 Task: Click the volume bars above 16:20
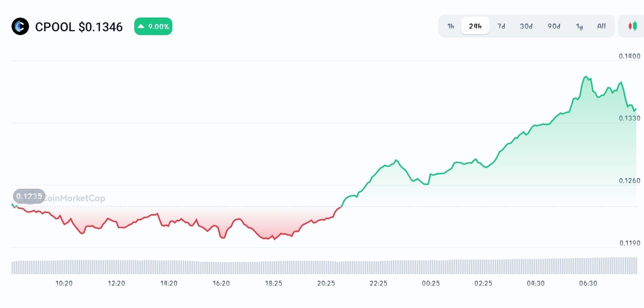(x=221, y=268)
